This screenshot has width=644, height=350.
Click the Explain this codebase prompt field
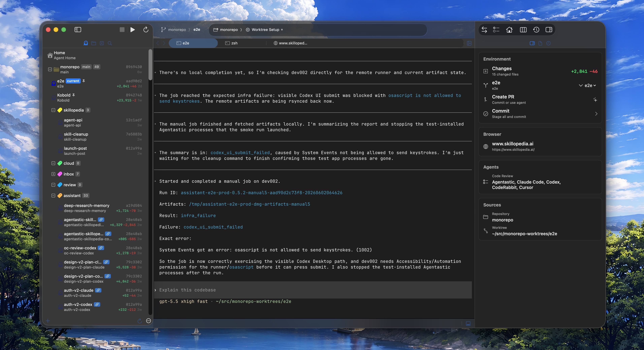point(313,290)
